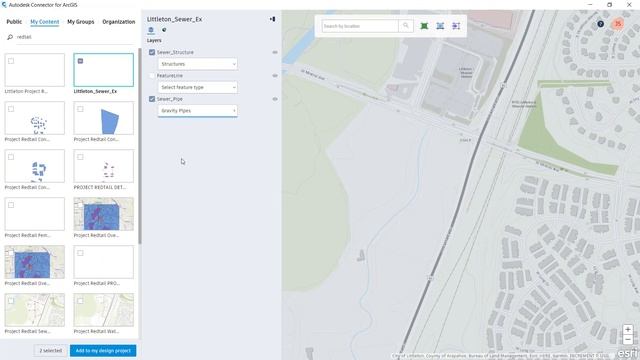
Task: Close the Autodesk Connector window
Action: (x=629, y=4)
